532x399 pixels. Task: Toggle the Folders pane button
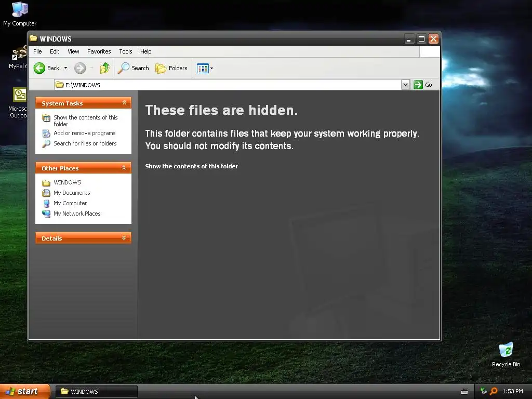[171, 68]
